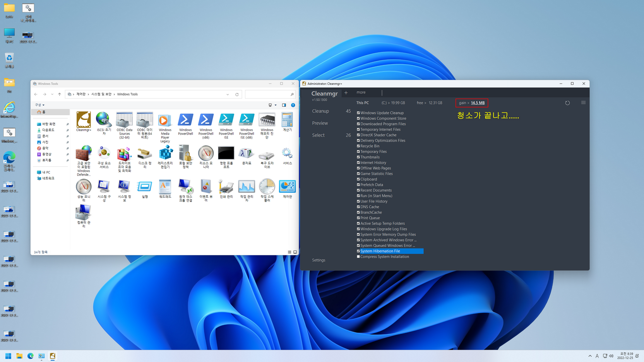Launch Windows PowerShell ISE icon
The image size is (644, 362).
226,126
